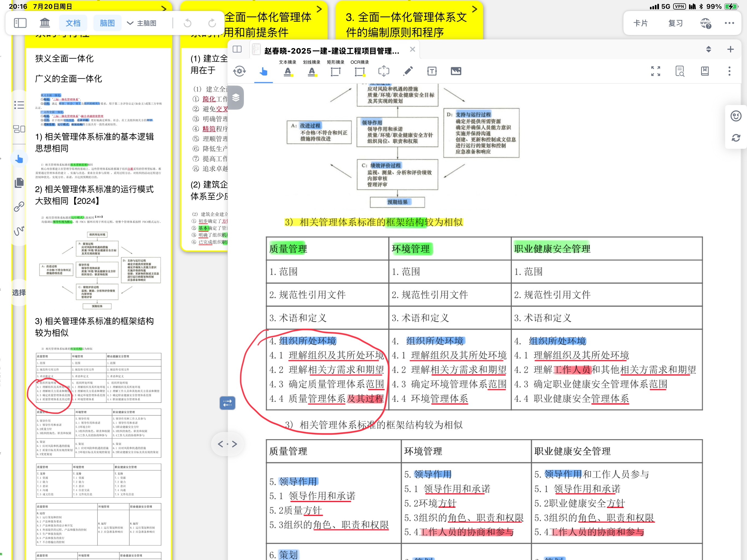Image resolution: width=747 pixels, height=560 pixels.
Task: Select the lasso free-selection tool
Action: (384, 71)
